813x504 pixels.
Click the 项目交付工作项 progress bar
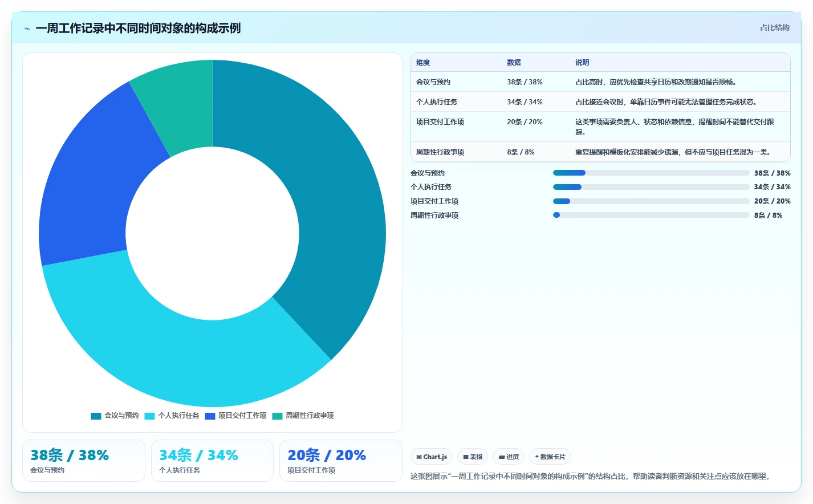(651, 201)
